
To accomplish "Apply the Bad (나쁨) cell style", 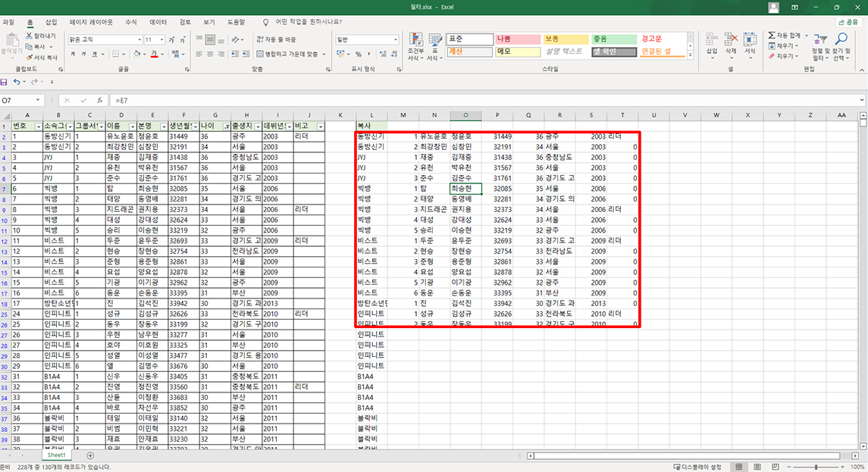I will pyautogui.click(x=517, y=39).
